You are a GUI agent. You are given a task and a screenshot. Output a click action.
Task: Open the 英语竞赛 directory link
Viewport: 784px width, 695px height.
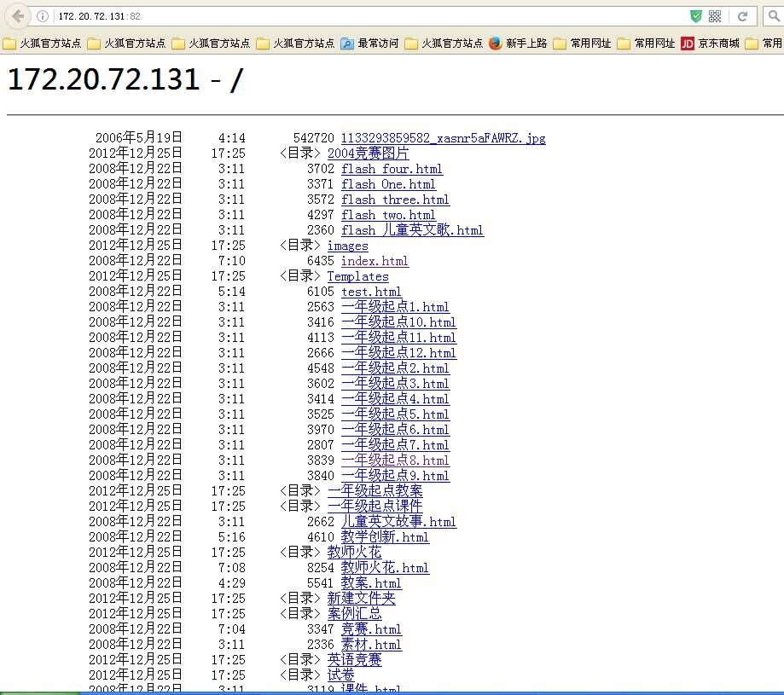354,660
